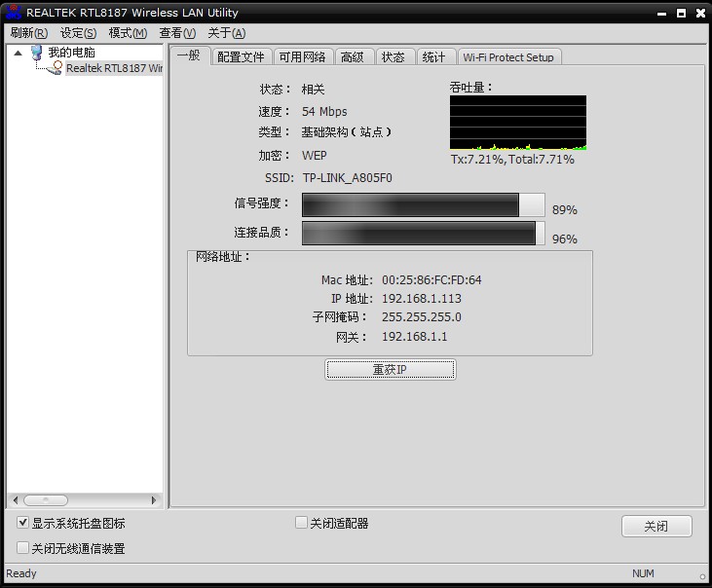Click the My Computer icon in tree

click(37, 53)
